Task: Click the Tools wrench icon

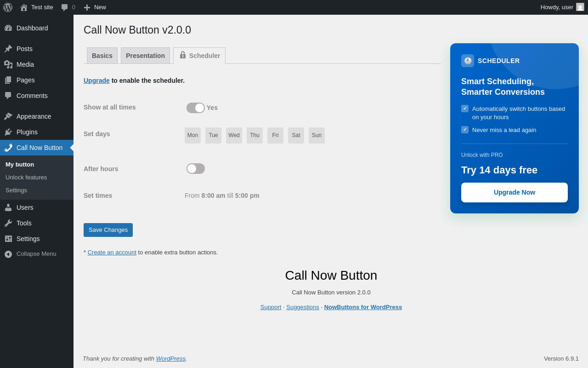Action: (8, 223)
